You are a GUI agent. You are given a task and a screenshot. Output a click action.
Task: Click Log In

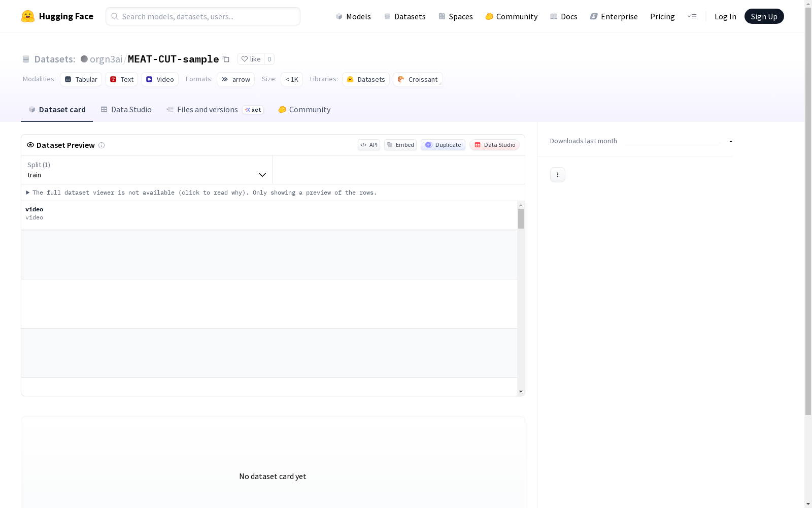[725, 16]
